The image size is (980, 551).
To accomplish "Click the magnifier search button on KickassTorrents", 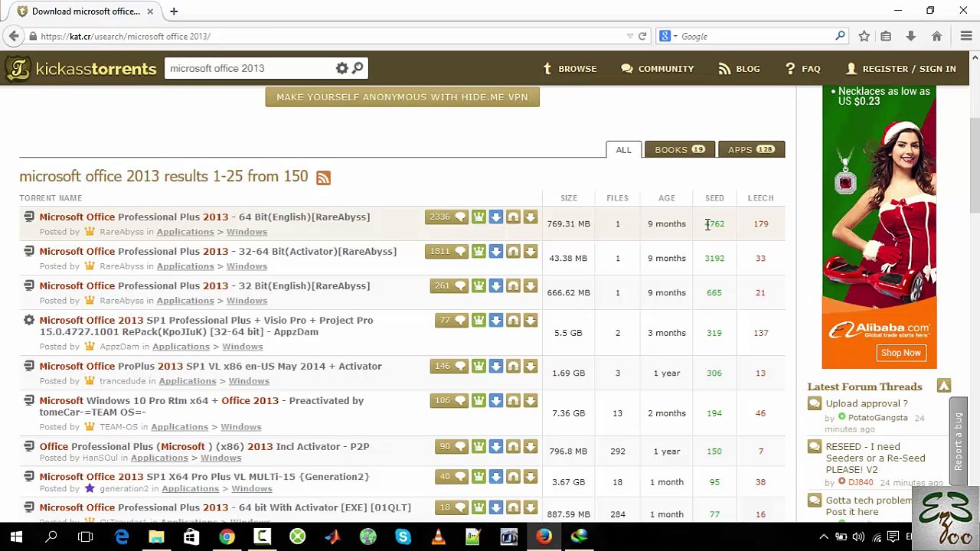I will pos(358,68).
